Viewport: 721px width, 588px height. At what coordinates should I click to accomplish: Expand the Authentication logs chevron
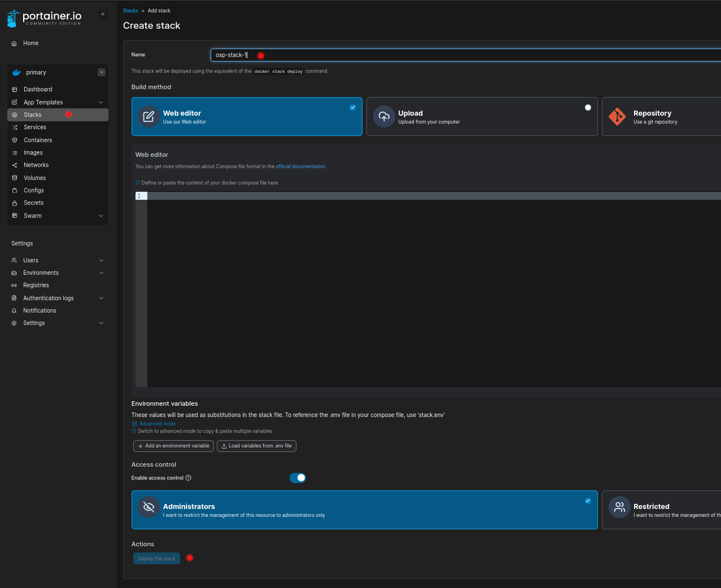click(x=102, y=298)
